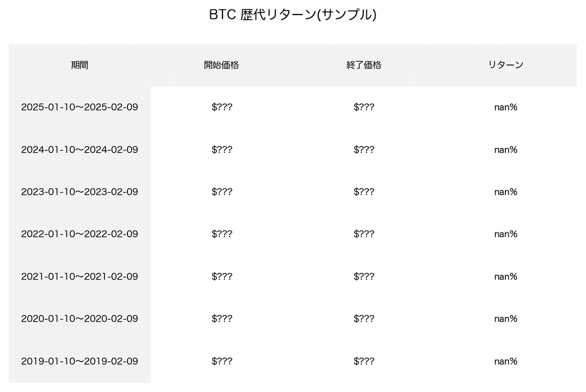This screenshot has width=586, height=392.
Task: Click the 期間 column header
Action: coord(80,65)
